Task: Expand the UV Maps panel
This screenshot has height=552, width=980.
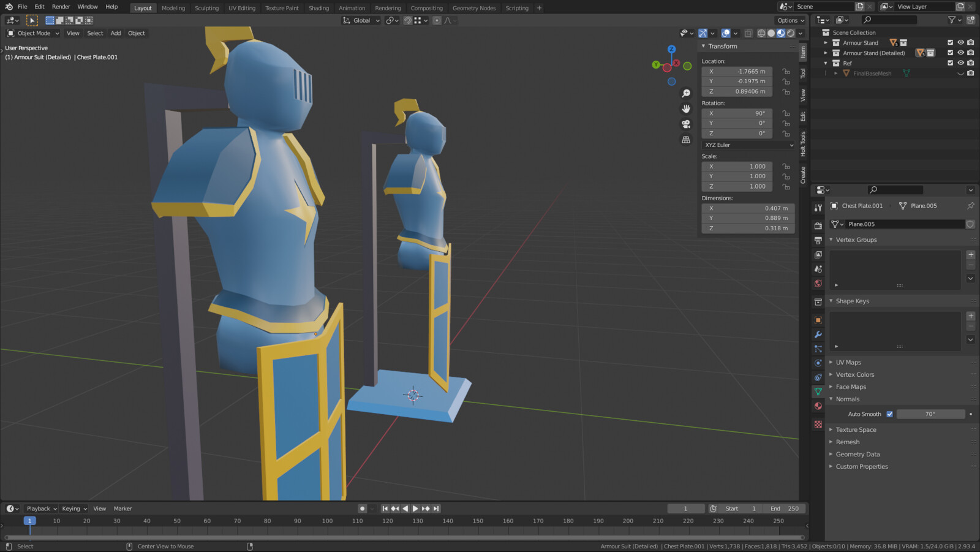Action: tap(848, 362)
